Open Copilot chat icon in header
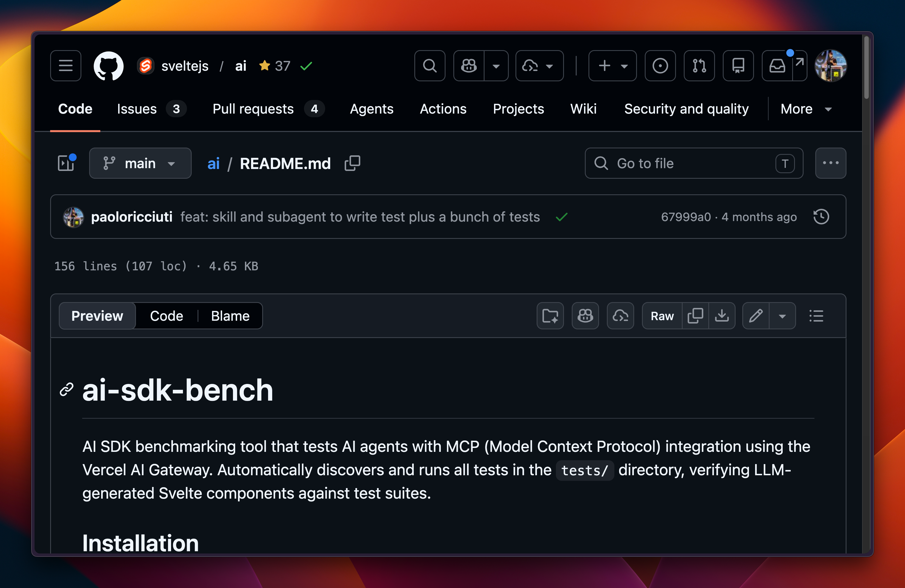The height and width of the screenshot is (588, 905). coord(469,66)
